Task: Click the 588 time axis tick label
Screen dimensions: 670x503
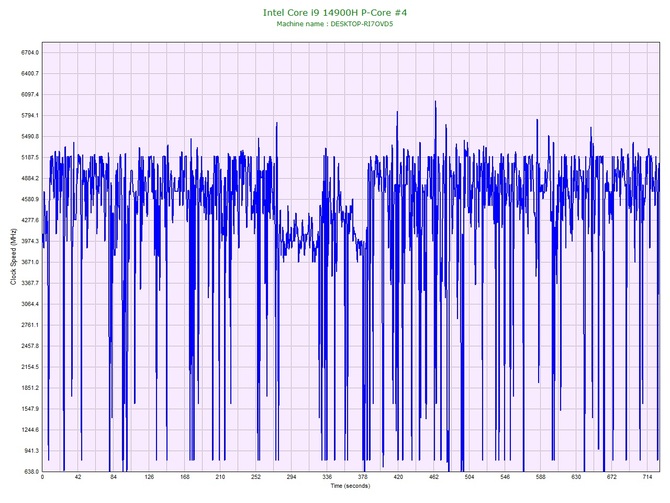Action: pos(541,477)
